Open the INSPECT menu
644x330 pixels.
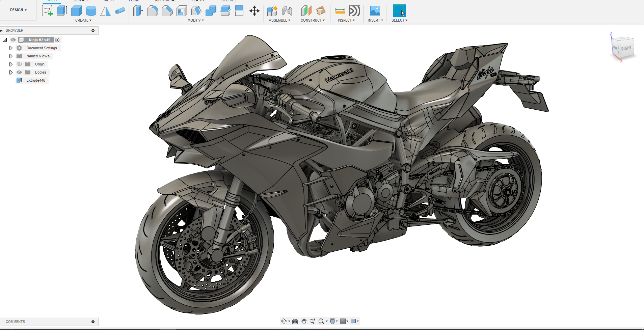[346, 20]
